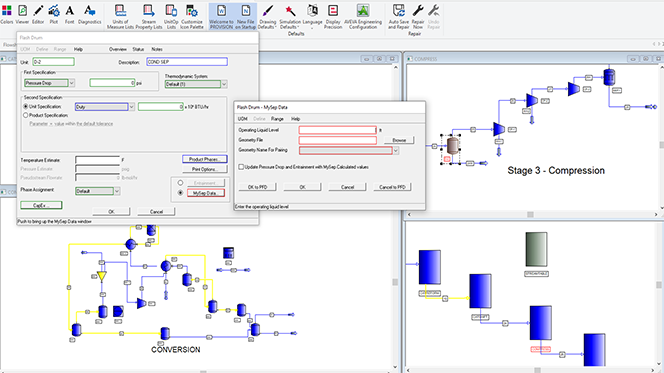Expand Geometry Name For Pairing dropdown
Viewport: 664px width, 373px height.
pyautogui.click(x=396, y=151)
